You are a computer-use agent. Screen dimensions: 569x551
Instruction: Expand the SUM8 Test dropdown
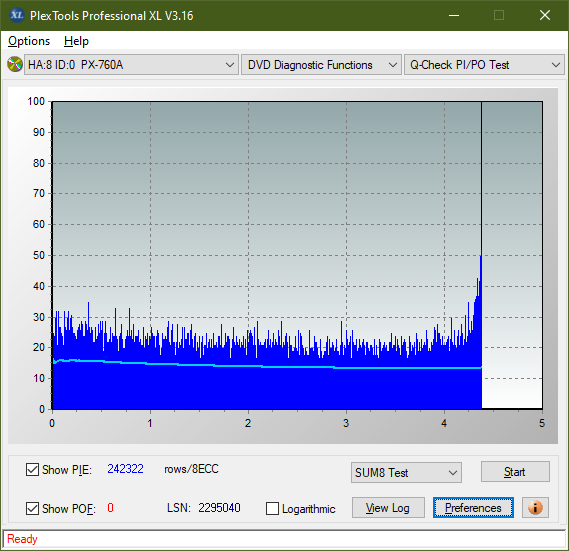pos(406,473)
